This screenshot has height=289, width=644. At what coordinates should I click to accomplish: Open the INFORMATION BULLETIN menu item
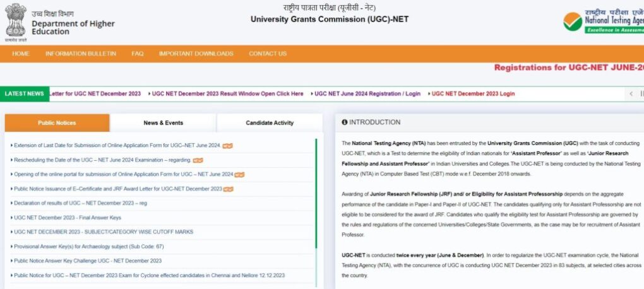click(81, 54)
